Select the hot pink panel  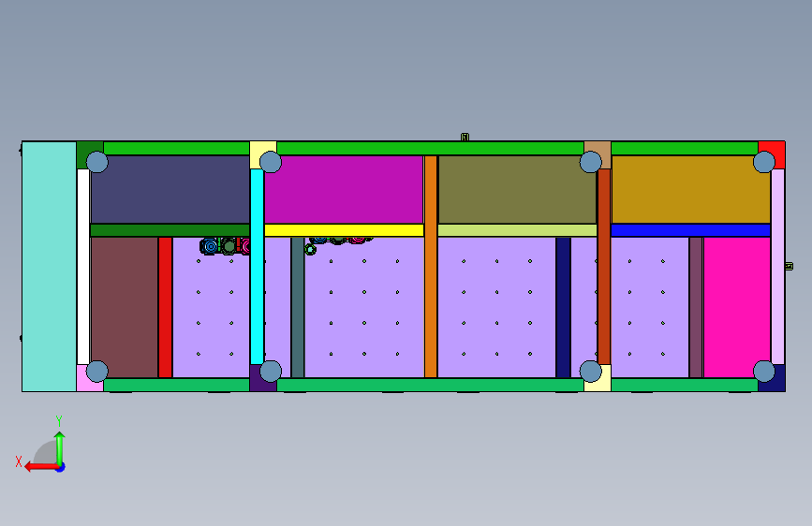(737, 308)
